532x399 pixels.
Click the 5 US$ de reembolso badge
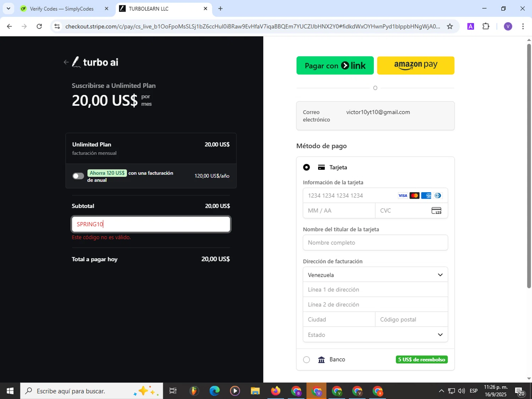[422, 360]
